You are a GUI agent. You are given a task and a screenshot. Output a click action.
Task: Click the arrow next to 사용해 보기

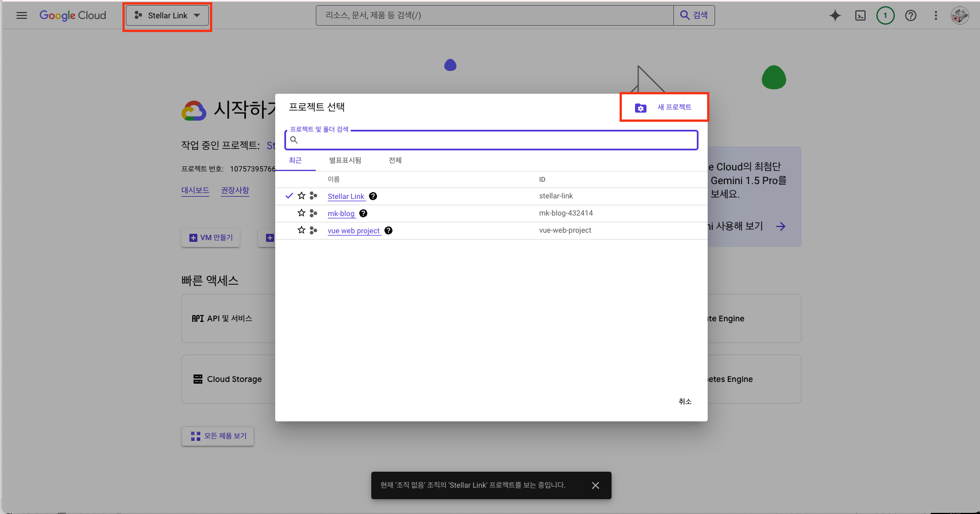(x=781, y=226)
